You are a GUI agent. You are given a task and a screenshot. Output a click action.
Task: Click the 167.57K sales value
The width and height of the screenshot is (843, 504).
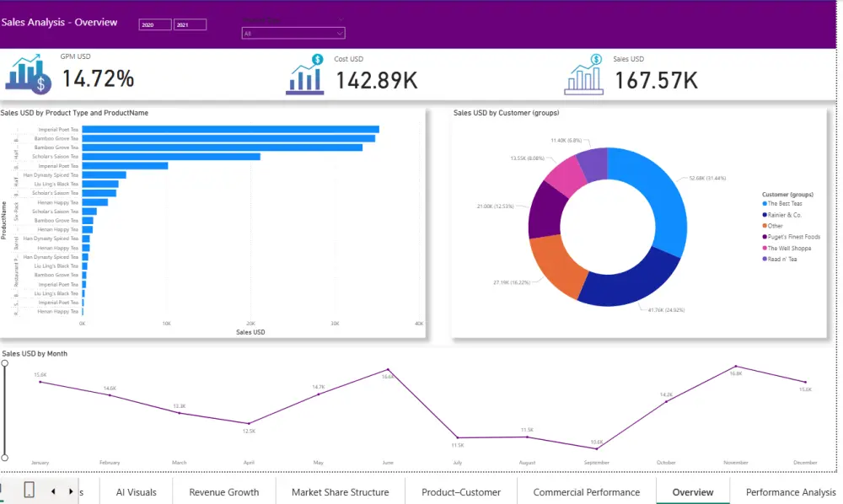point(656,81)
